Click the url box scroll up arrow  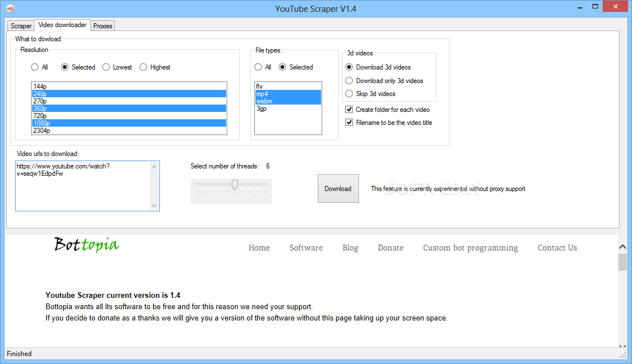154,167
